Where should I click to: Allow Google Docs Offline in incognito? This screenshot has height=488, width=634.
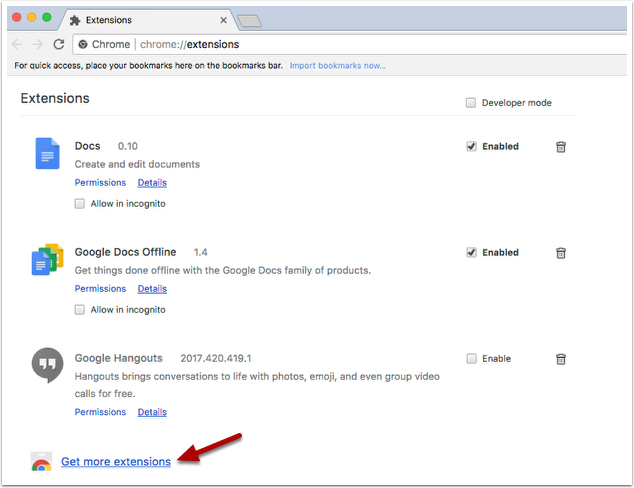[81, 310]
